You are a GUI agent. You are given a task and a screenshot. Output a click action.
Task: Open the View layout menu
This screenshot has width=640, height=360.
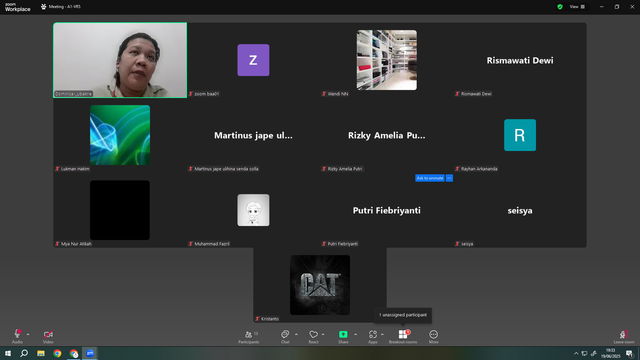[x=577, y=7]
